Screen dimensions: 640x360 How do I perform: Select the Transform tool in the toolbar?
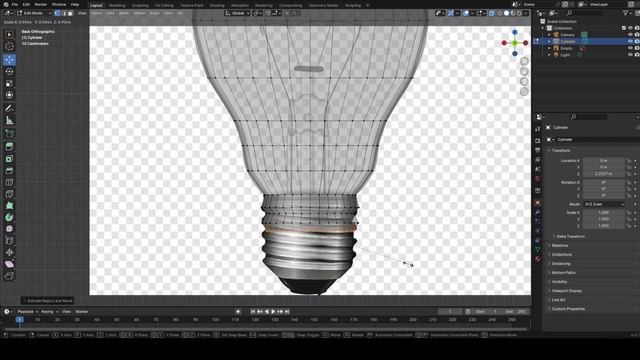coord(9,95)
